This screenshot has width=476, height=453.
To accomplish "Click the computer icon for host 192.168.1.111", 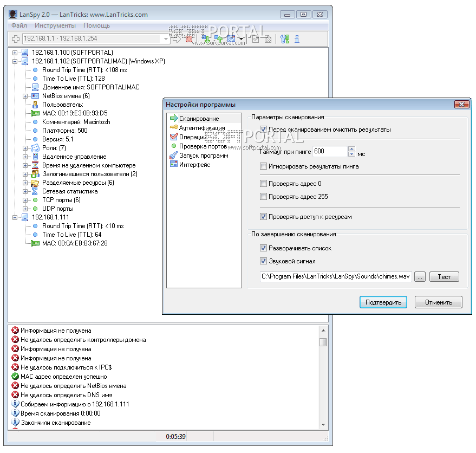I will [24, 217].
